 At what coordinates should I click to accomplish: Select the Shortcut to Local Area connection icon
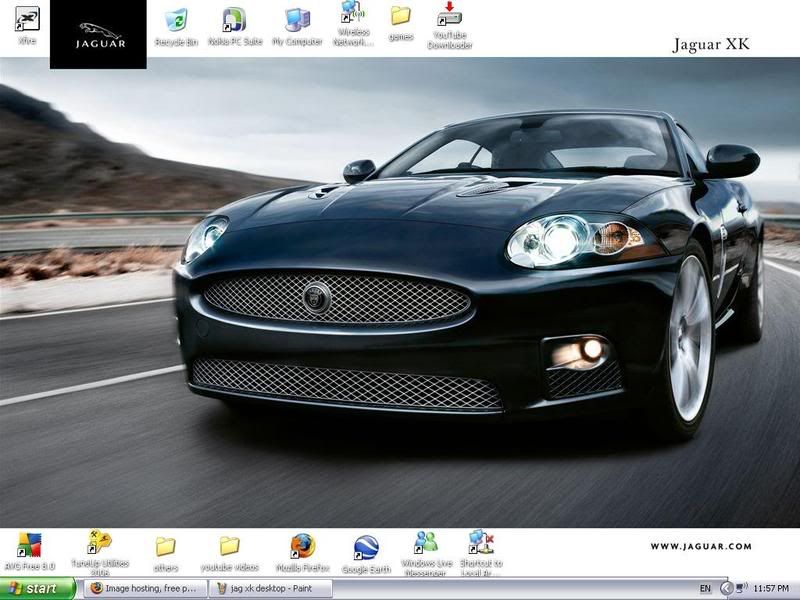point(481,543)
